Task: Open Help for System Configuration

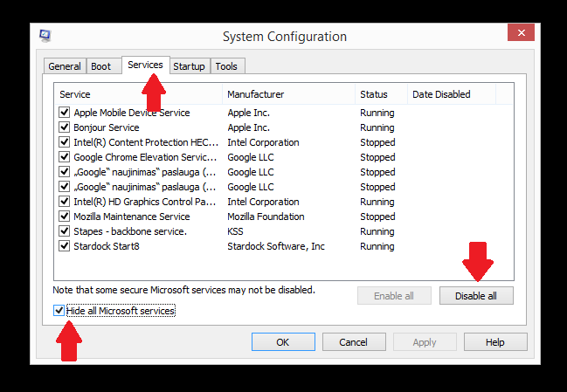Action: coord(495,342)
